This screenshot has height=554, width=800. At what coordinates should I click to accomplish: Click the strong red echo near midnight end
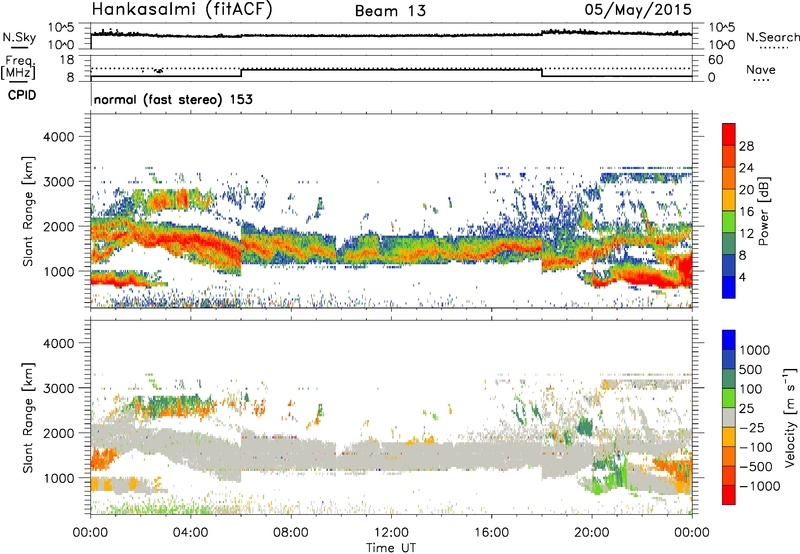click(x=684, y=269)
